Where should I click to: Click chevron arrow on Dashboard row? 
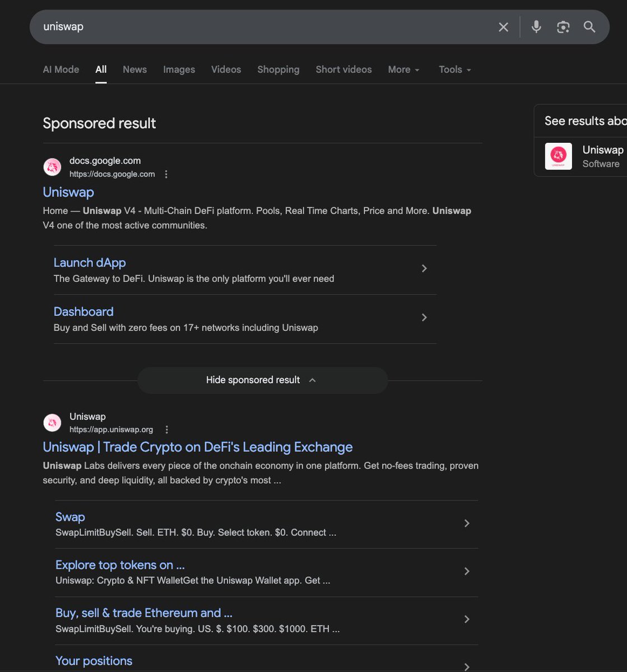(x=424, y=318)
